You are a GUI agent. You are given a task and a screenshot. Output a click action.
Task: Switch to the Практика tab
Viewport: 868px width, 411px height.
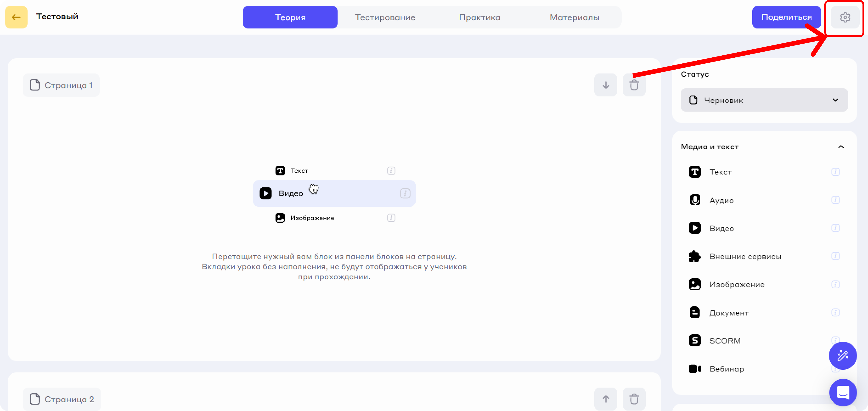(x=479, y=17)
